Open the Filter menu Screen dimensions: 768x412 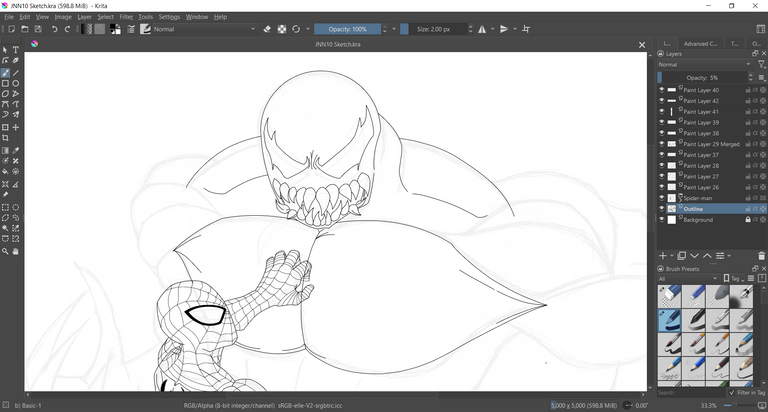tap(126, 17)
